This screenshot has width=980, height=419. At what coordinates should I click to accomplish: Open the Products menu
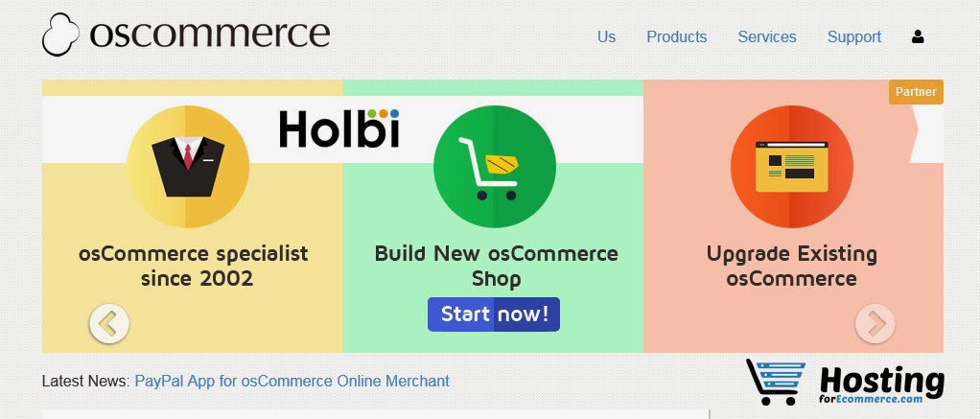coord(676,37)
